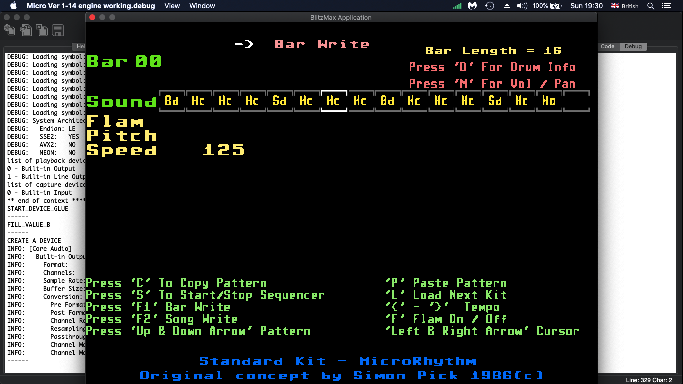Select step 1 'Bd' sound cell
Screen dimensions: 683x384
172,101
